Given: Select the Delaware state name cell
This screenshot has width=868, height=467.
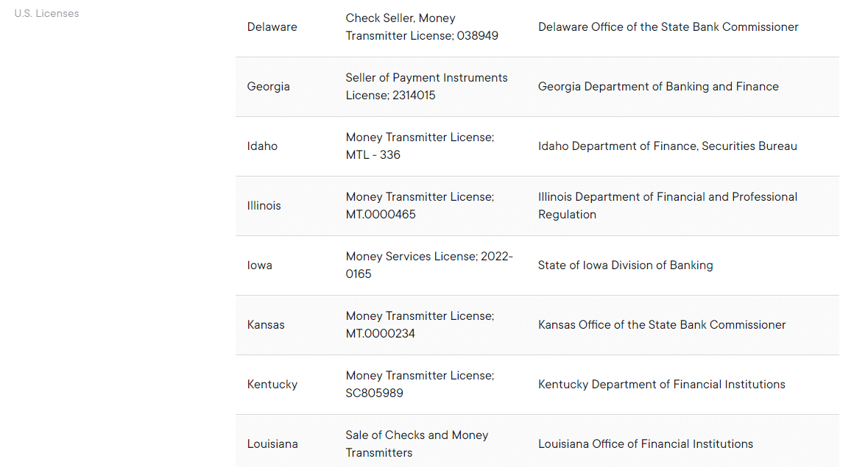Looking at the screenshot, I should (x=272, y=27).
